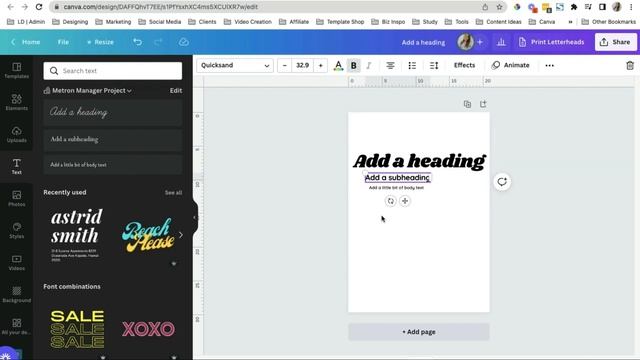This screenshot has height=360, width=640.
Task: Open the Animate options
Action: (511, 65)
